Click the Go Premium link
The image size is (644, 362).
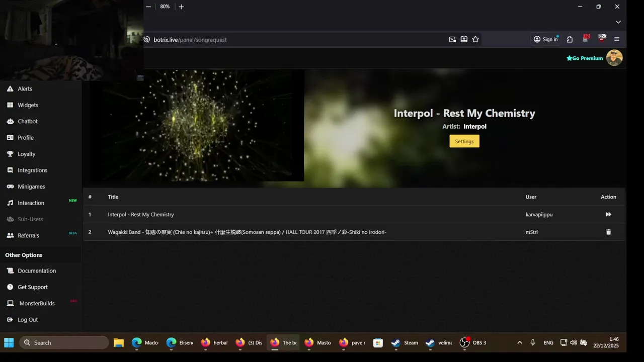pyautogui.click(x=585, y=58)
